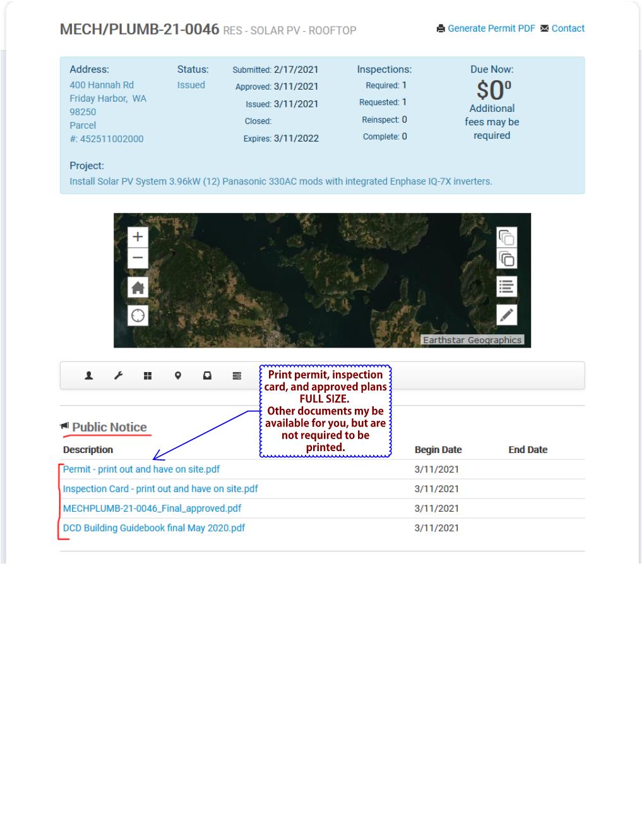Toggle the upper basemap layers control on the map
The height and width of the screenshot is (834, 644).
tap(507, 238)
